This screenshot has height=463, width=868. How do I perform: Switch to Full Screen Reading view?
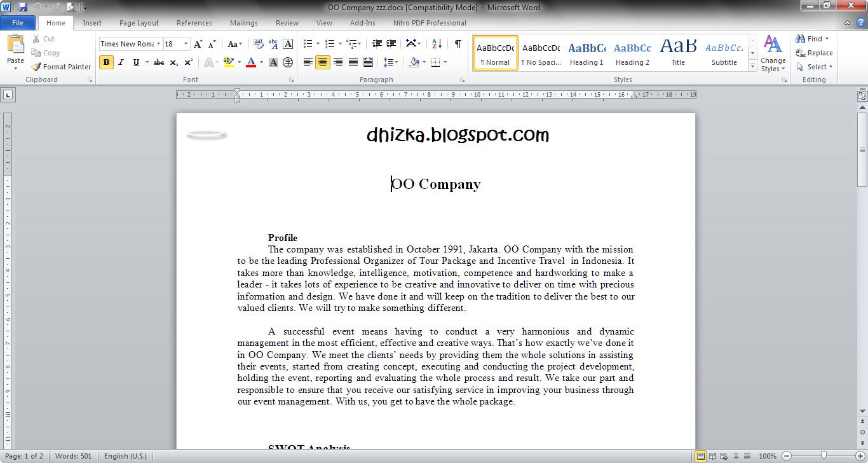tap(712, 456)
